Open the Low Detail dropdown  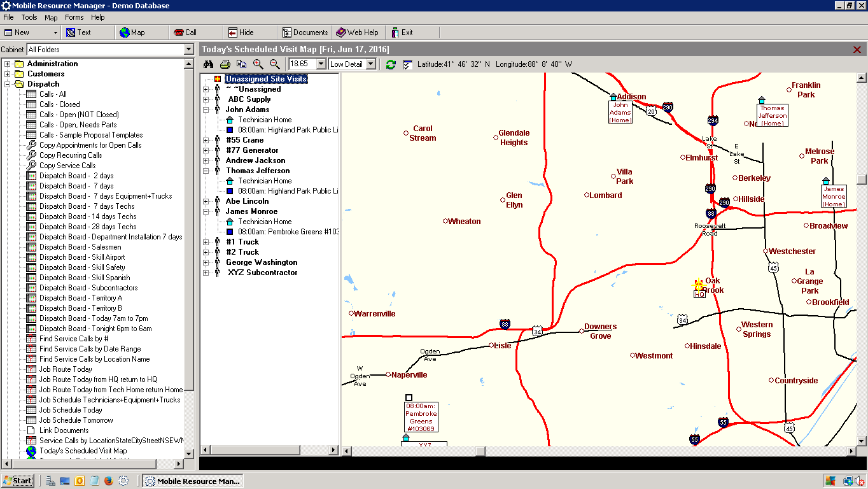click(x=372, y=64)
